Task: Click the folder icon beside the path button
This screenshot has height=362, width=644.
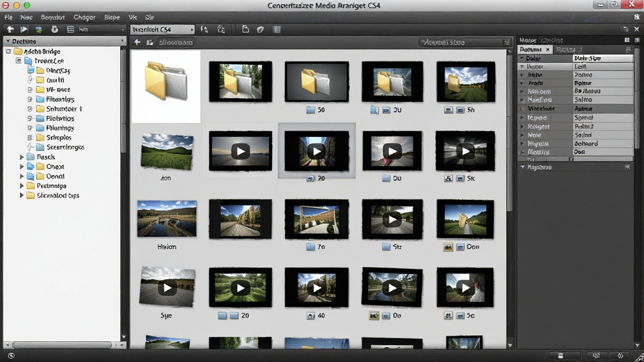Action: pyautogui.click(x=150, y=42)
